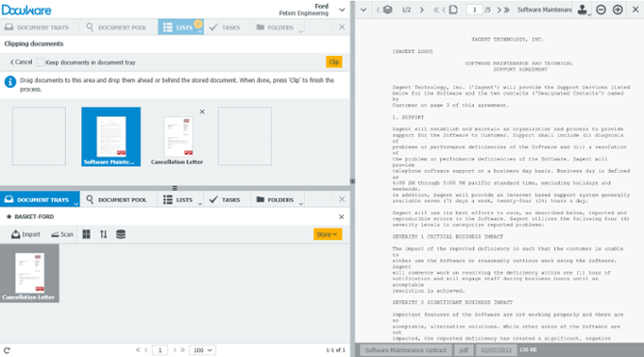Image resolution: width=644 pixels, height=357 pixels.
Task: Go to first page of tray list
Action: point(138,350)
